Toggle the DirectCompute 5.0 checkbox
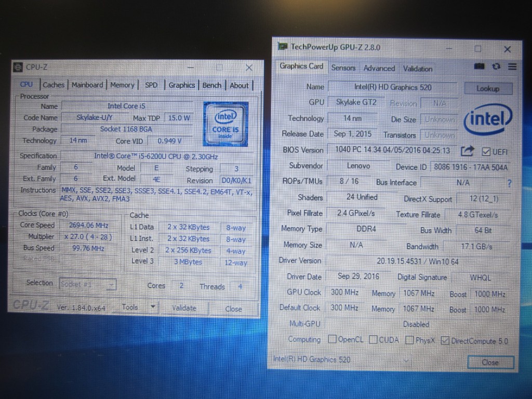The width and height of the screenshot is (532, 399). pyautogui.click(x=445, y=340)
